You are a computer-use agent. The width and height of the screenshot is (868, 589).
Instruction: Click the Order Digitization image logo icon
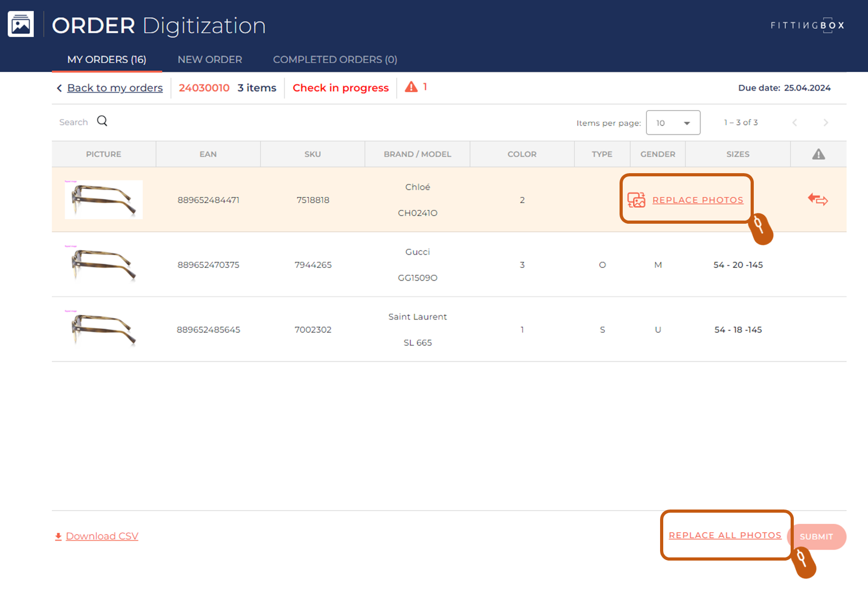pyautogui.click(x=21, y=24)
